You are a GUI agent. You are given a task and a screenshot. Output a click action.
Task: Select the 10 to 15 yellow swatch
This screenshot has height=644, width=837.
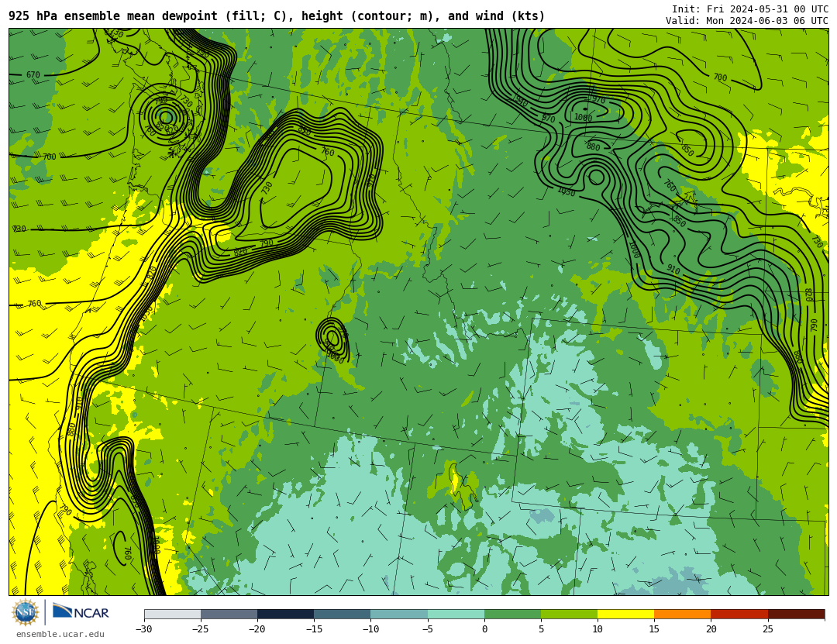625,614
